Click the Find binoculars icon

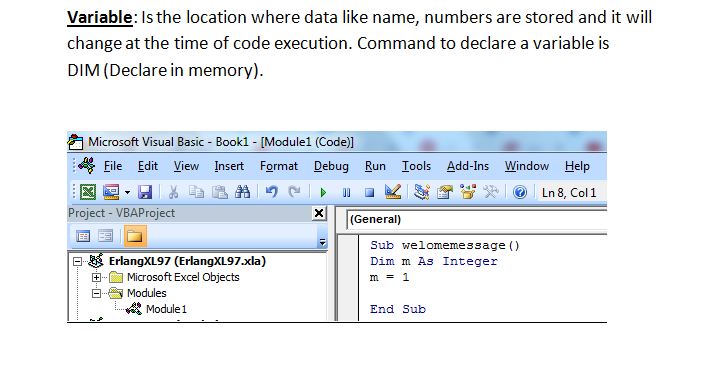pos(243,192)
